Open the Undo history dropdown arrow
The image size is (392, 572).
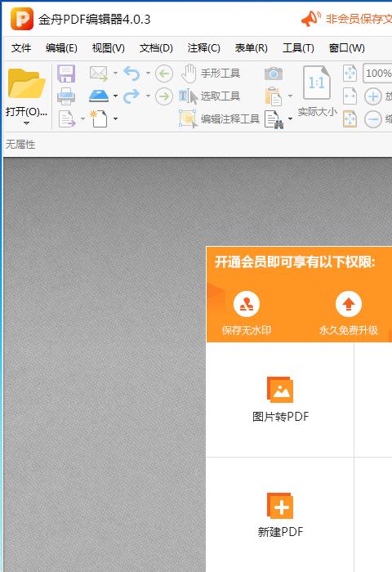[148, 74]
